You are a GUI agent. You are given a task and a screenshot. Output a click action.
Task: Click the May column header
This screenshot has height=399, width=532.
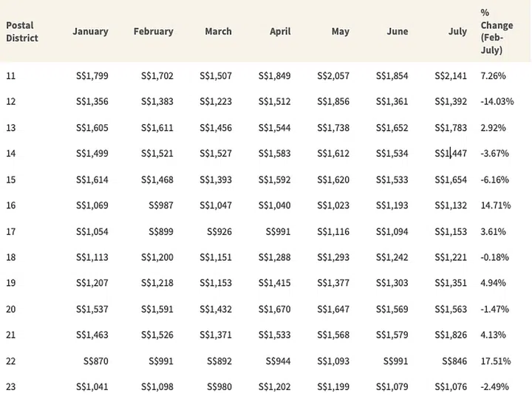coord(341,32)
